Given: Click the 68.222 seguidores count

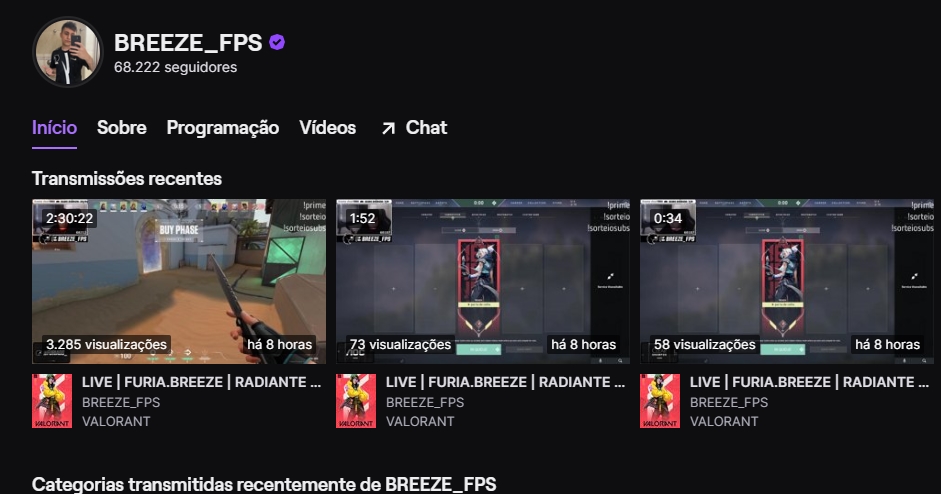Looking at the screenshot, I should (x=176, y=67).
